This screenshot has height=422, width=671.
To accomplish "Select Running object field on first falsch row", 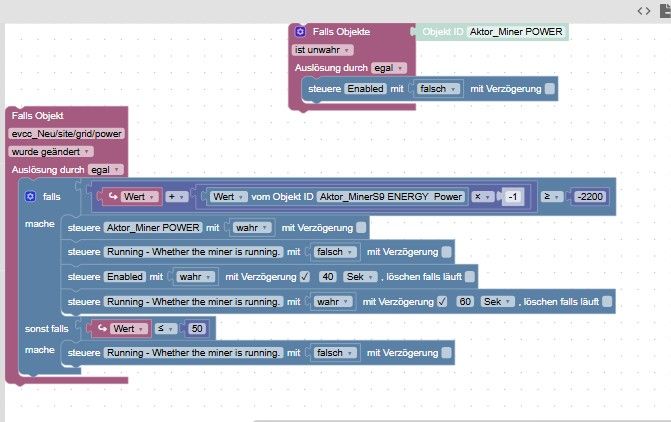I will coord(193,252).
